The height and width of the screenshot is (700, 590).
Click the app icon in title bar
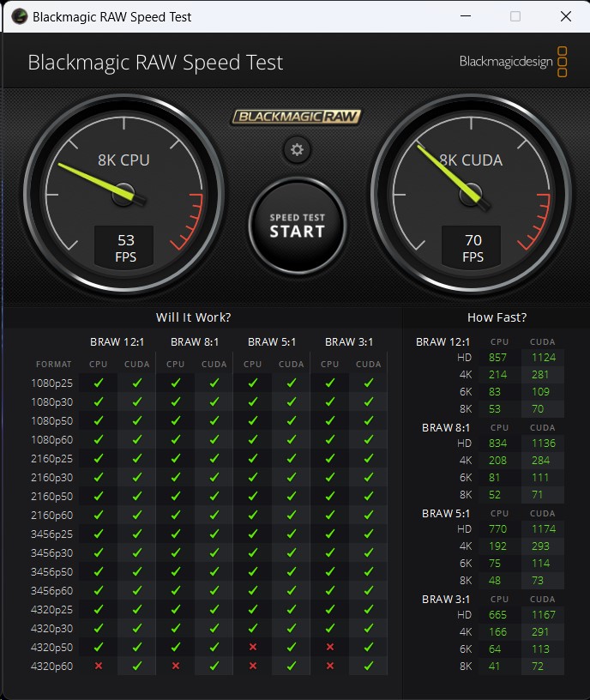pyautogui.click(x=19, y=16)
